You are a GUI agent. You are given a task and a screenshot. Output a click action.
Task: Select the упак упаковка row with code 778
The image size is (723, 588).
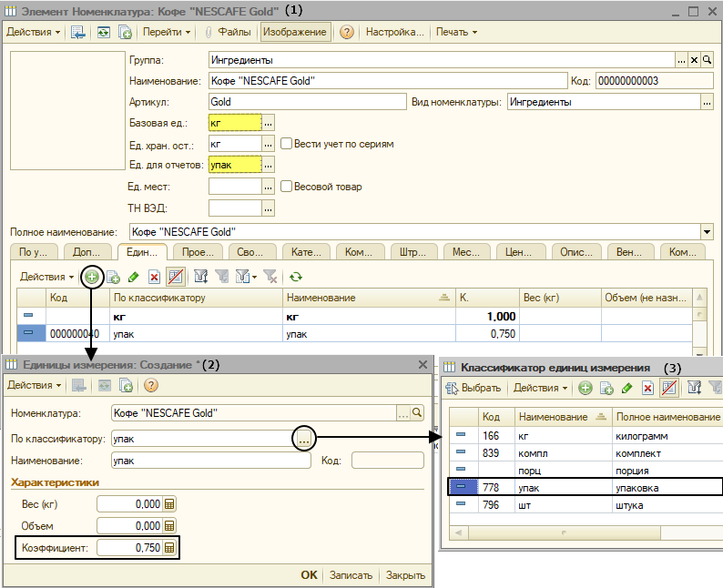(586, 487)
